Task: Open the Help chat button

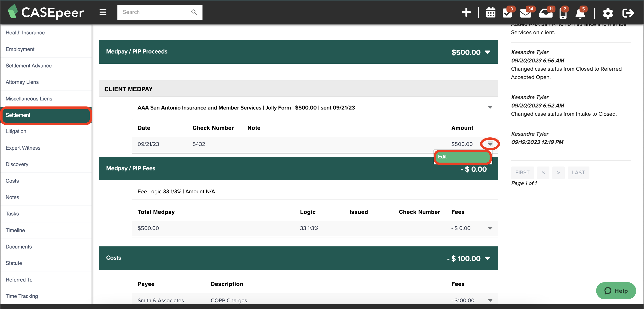Action: (x=616, y=291)
